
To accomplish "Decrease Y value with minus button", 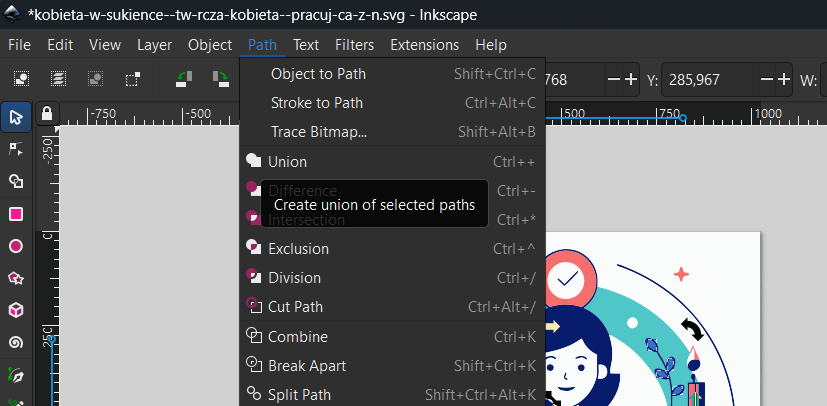I will click(767, 80).
